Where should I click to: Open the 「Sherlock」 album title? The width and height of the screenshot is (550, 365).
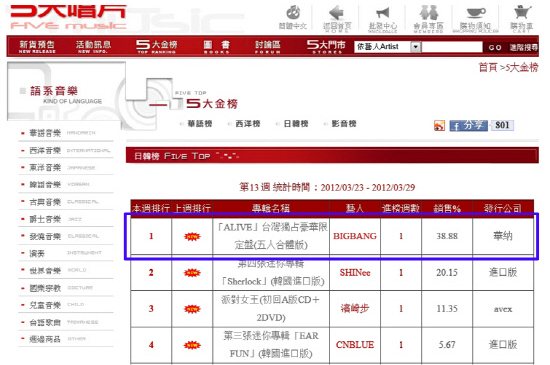271,272
